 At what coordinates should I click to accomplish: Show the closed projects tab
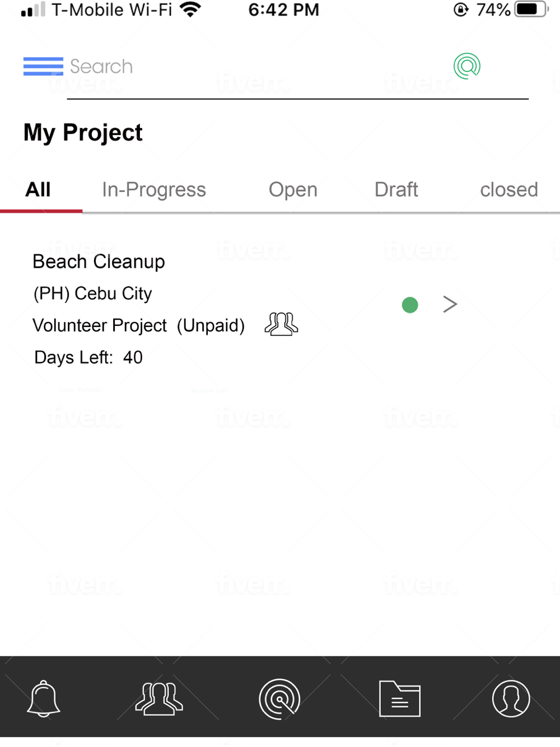(x=509, y=190)
